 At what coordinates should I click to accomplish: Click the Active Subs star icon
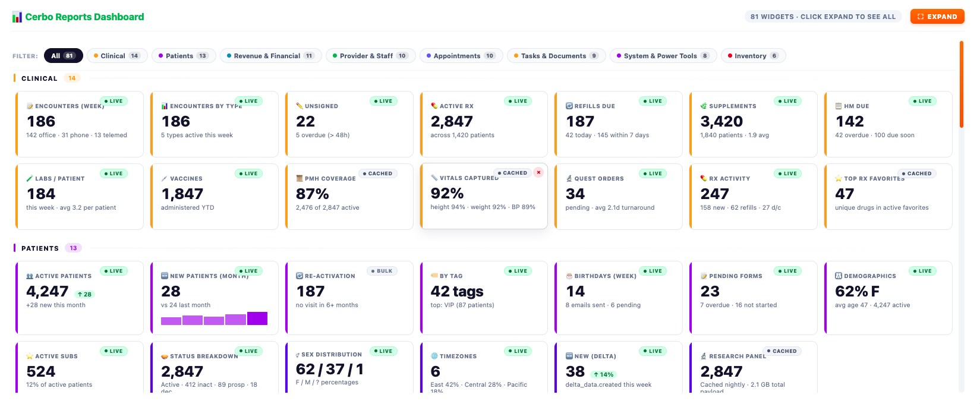30,356
